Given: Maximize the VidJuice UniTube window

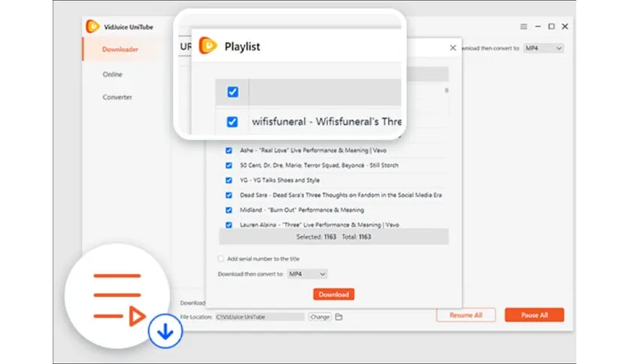Looking at the screenshot, I should (552, 26).
